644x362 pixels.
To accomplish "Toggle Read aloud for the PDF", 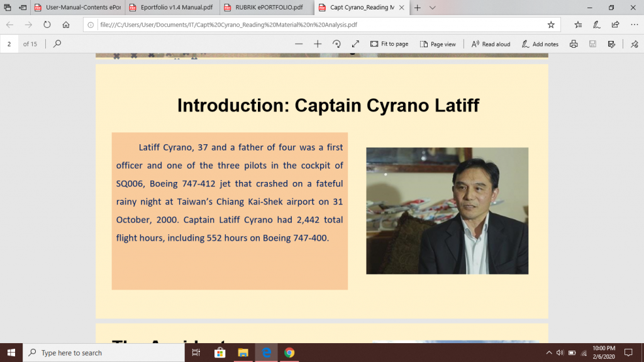I will coord(491,44).
